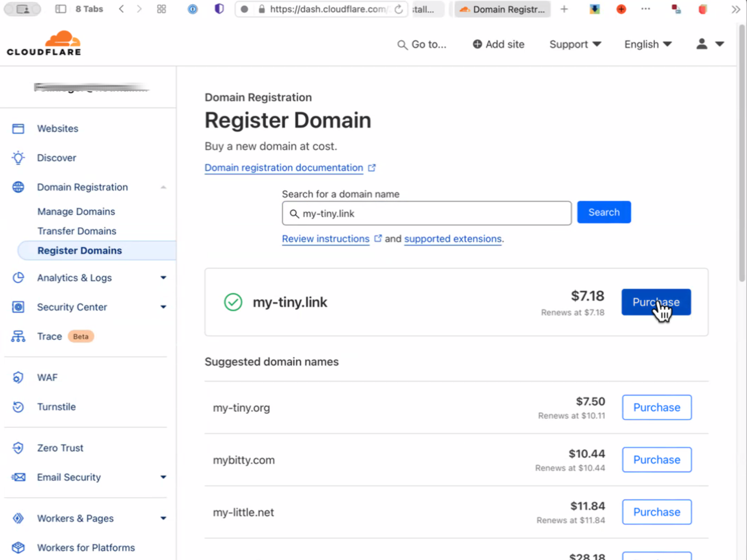Open the WAF shield icon
This screenshot has height=560, width=747.
point(18,377)
